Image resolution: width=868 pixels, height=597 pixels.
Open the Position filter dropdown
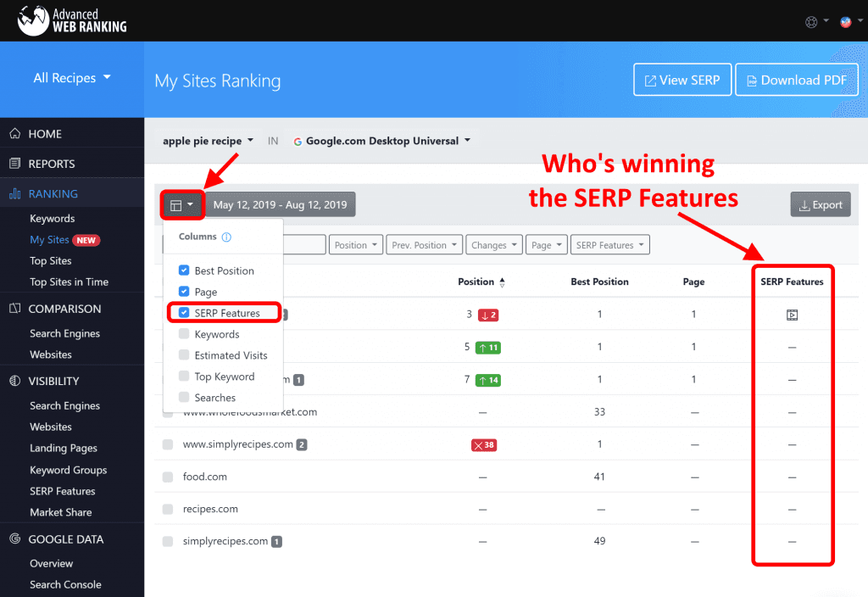356,245
